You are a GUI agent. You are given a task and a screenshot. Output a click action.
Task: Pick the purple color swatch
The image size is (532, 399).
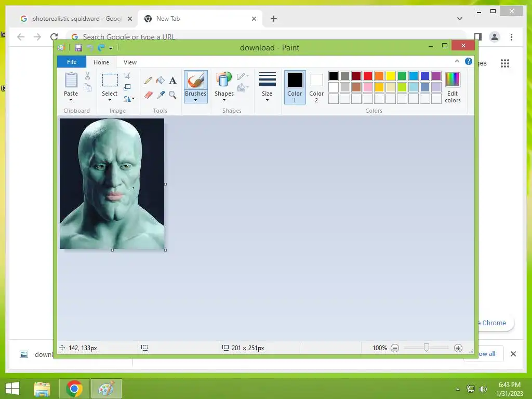pyautogui.click(x=436, y=76)
